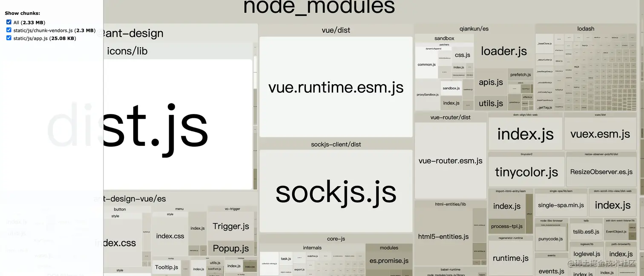This screenshot has height=276, width=644.
Task: Click the _baseClone.js block in lodash
Action: tap(544, 43)
